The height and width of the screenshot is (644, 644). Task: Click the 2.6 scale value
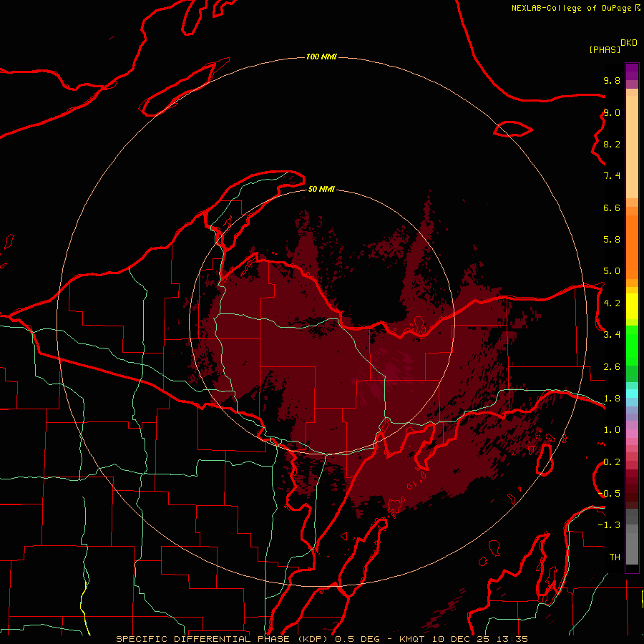point(612,367)
